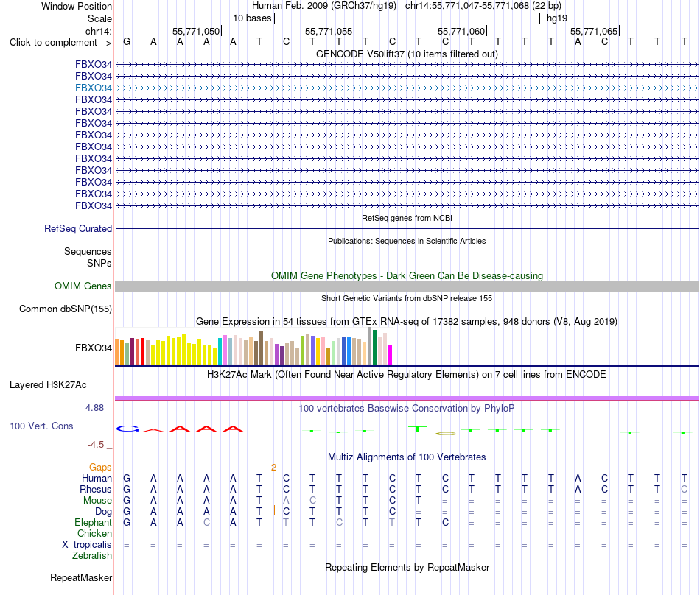The width and height of the screenshot is (700, 595).
Task: Click the orange '2' gap marker
Action: pyautogui.click(x=273, y=467)
